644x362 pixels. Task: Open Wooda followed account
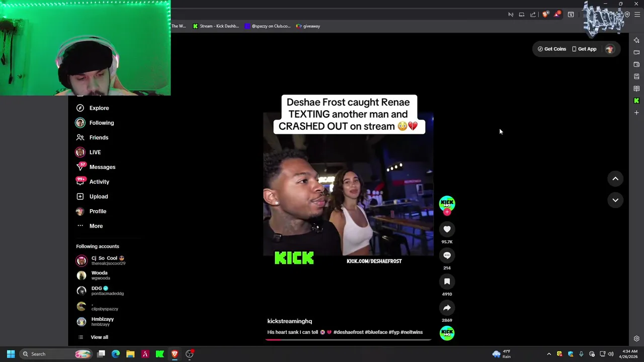click(x=93, y=275)
